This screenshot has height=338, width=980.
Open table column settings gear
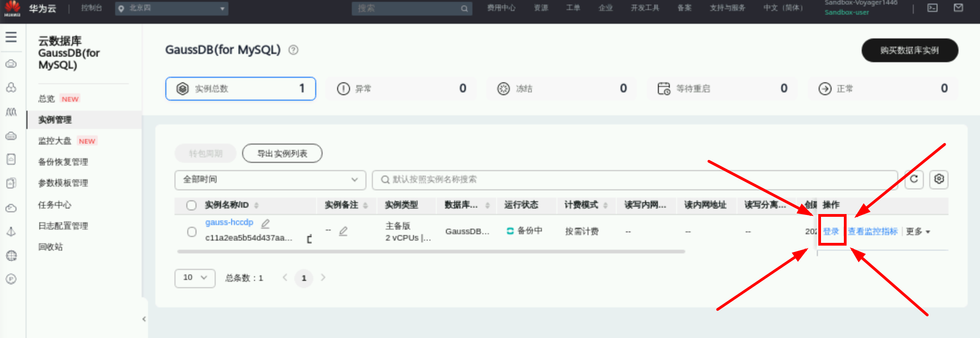(x=939, y=179)
